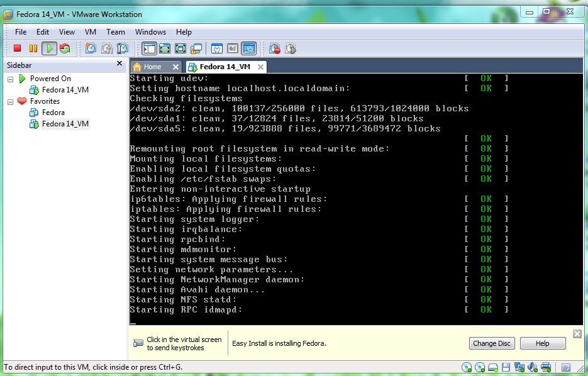Image resolution: width=588 pixels, height=376 pixels.
Task: Click status bar 'To direct input to this VM' text
Action: 93,367
